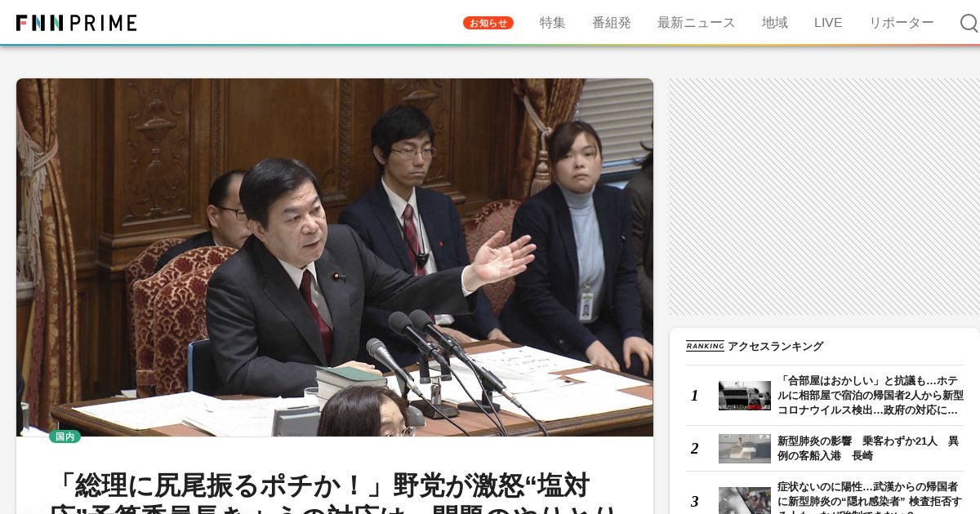Viewport: 980px width, 514px height.
Task: Open the お知らせ notifications badge
Action: tap(488, 23)
